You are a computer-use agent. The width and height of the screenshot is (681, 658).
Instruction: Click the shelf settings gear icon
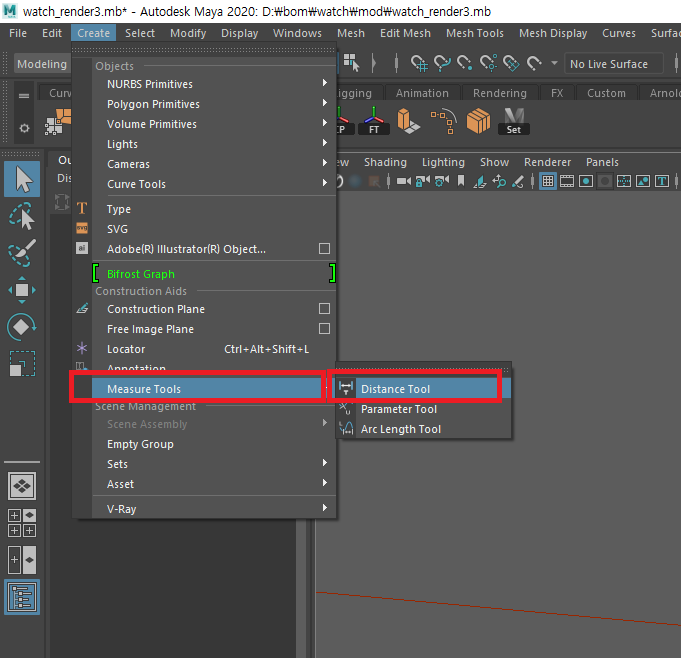[x=24, y=128]
